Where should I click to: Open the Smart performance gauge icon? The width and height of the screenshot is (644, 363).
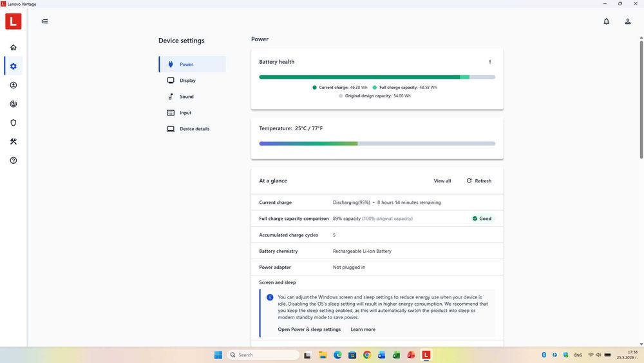13,104
